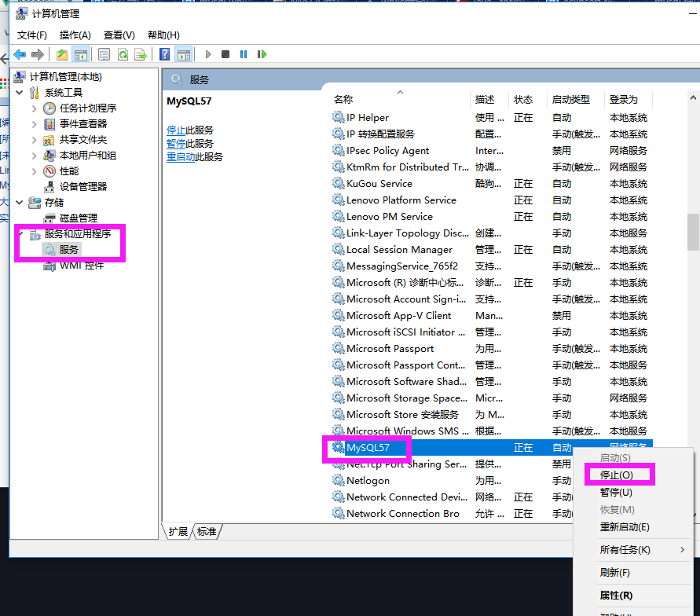Select the Shared Folders tree icon
The width and height of the screenshot is (700, 616).
tap(49, 140)
